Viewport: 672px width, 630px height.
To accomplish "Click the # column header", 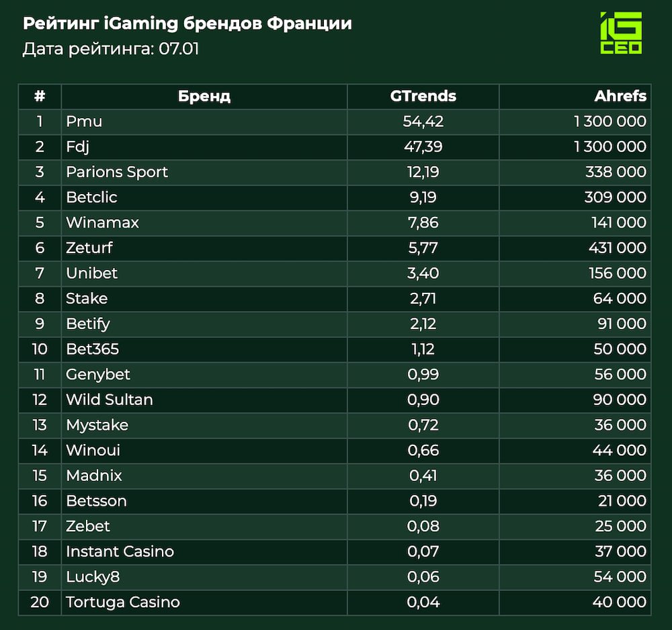I will pos(40,96).
